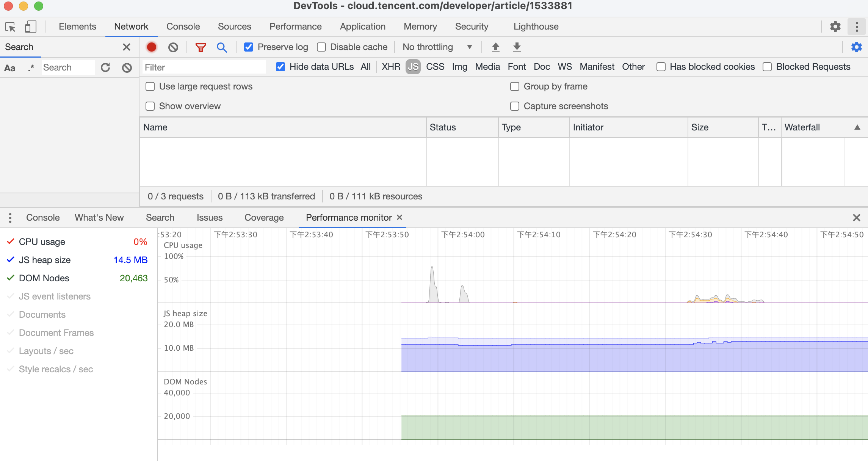Viewport: 868px width, 461px height.
Task: Toggle the red filter funnel icon
Action: pos(201,47)
